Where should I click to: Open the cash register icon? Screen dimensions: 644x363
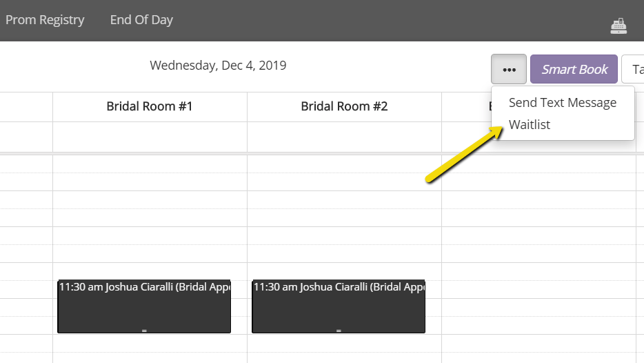618,26
